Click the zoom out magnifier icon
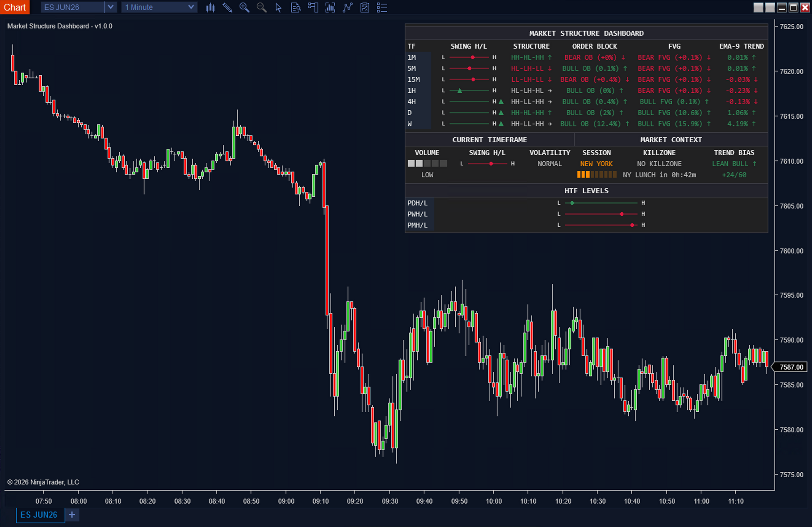The height and width of the screenshot is (527, 812). tap(262, 8)
